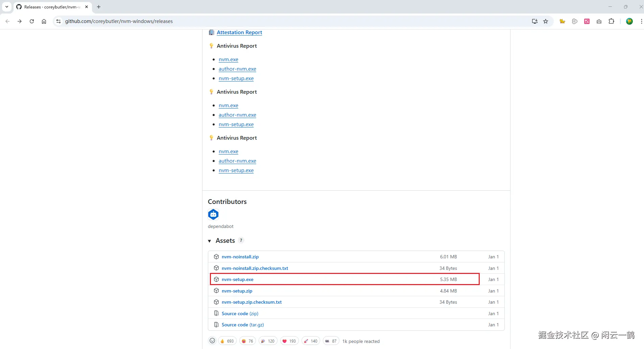Click the dependabot contributor avatar
The height and width of the screenshot is (349, 644).
(x=213, y=214)
